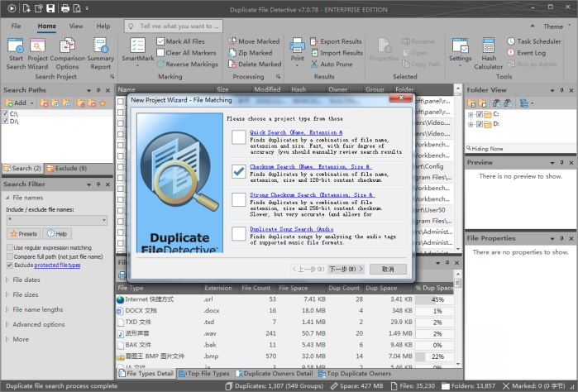This screenshot has height=392, width=578.
Task: Click the run/play icon in title bar
Action: (x=12, y=8)
